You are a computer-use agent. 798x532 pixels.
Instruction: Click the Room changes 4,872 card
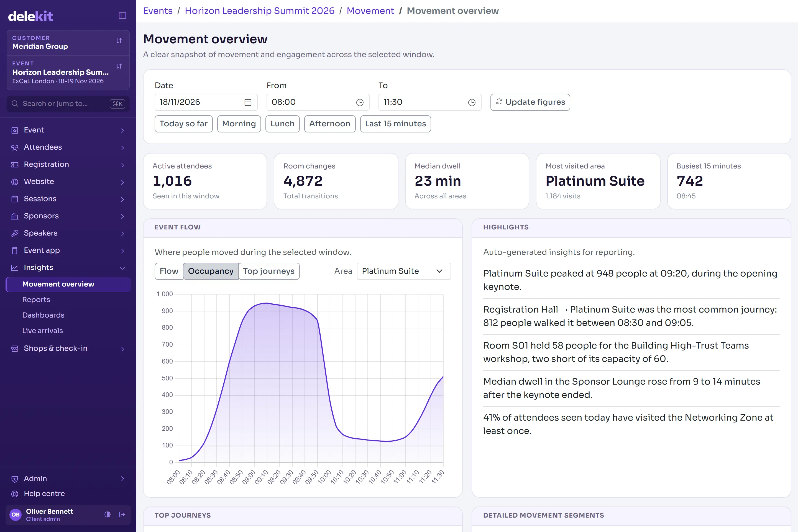(336, 181)
